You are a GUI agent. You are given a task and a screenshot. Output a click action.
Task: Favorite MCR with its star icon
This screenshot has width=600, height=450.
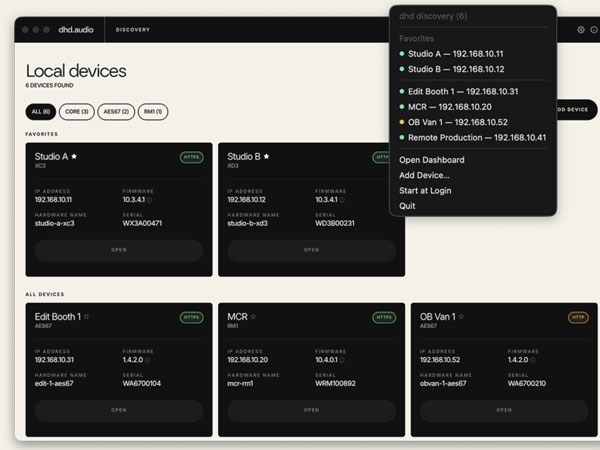[x=253, y=316]
